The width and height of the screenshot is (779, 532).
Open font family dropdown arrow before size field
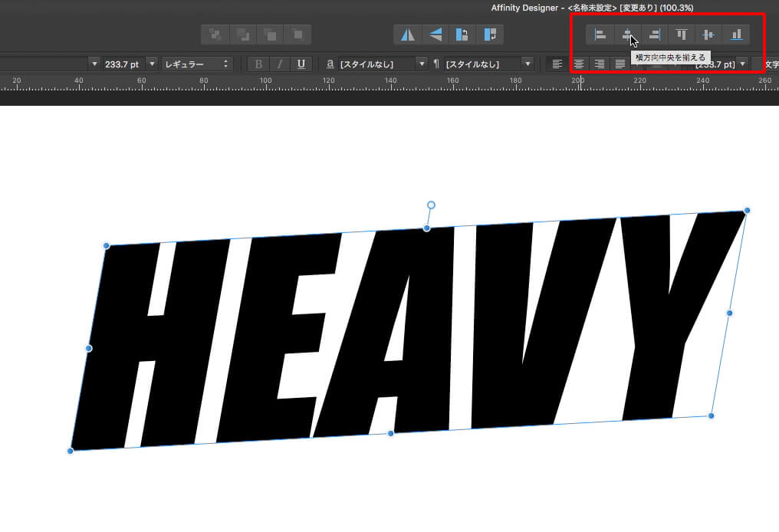94,64
